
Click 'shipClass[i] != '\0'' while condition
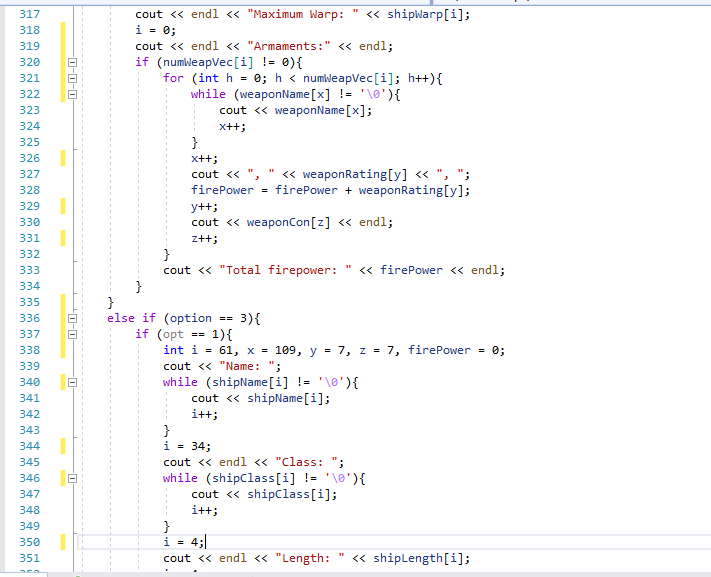(282, 479)
